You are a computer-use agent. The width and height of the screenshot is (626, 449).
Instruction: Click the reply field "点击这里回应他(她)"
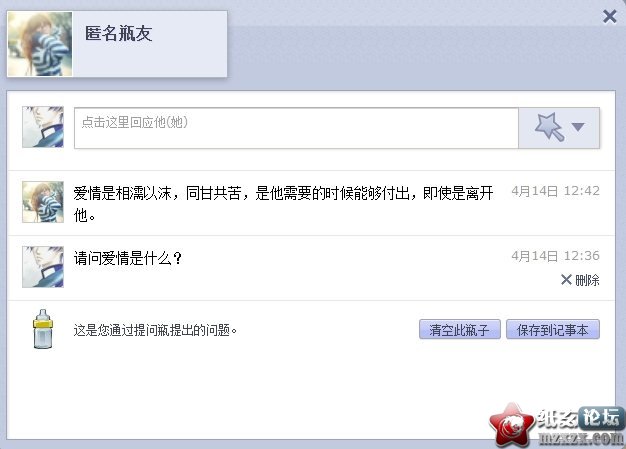click(296, 128)
